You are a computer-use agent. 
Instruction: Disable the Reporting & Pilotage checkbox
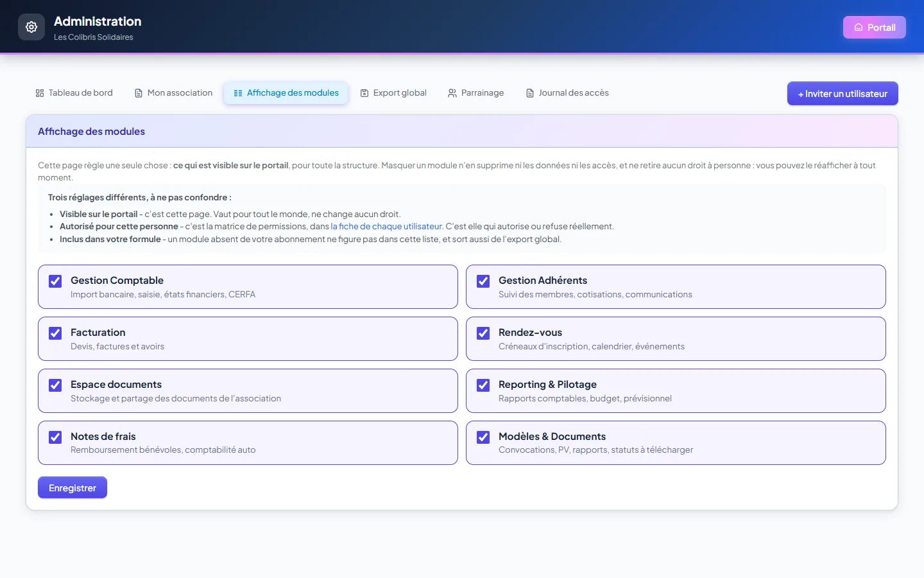click(x=483, y=385)
